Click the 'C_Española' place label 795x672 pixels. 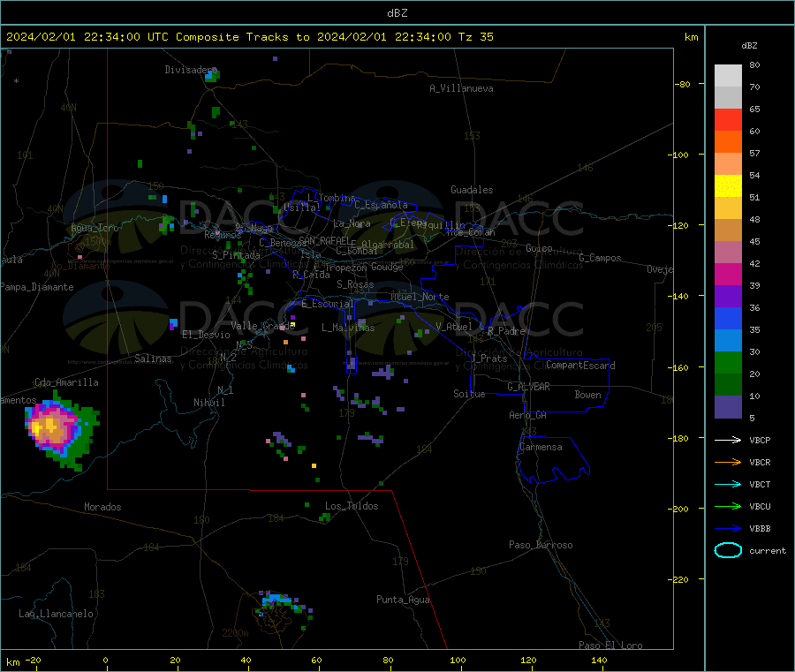(x=381, y=205)
